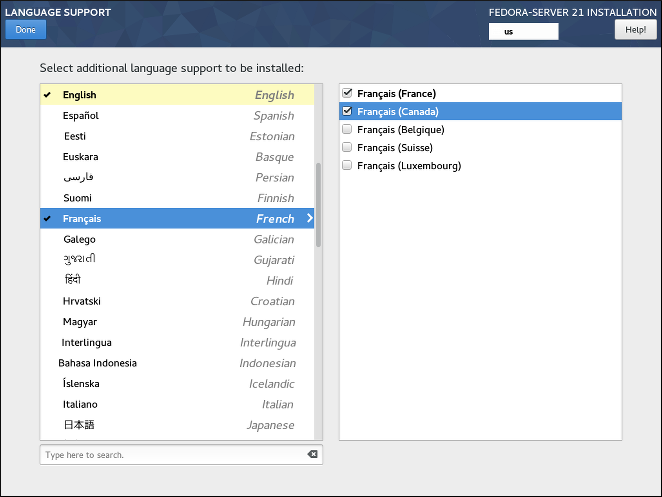Click the checkmark beside Français
The width and height of the screenshot is (662, 497).
tap(47, 218)
